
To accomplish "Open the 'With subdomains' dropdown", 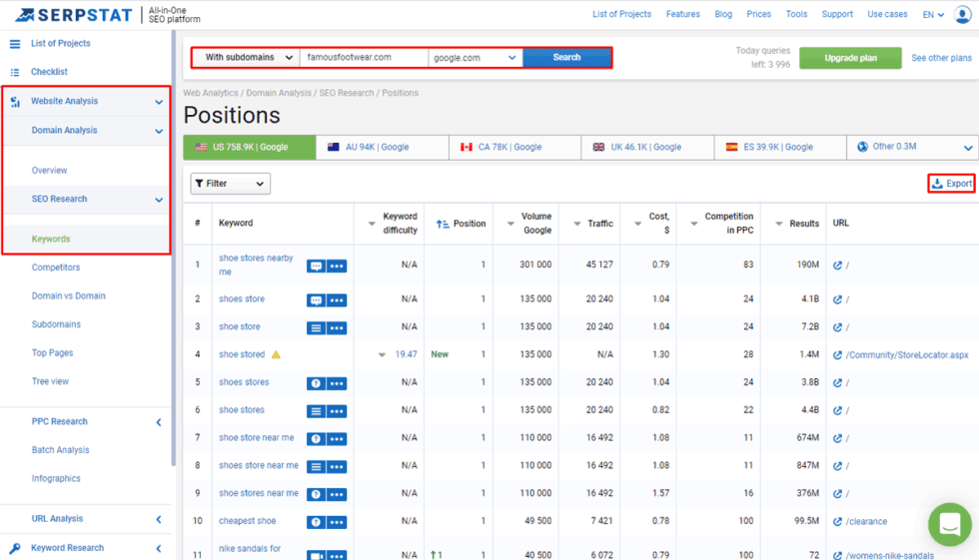I will 246,58.
